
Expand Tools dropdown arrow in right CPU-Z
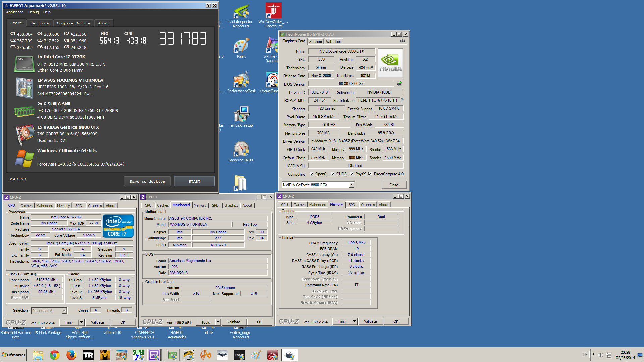click(x=354, y=321)
